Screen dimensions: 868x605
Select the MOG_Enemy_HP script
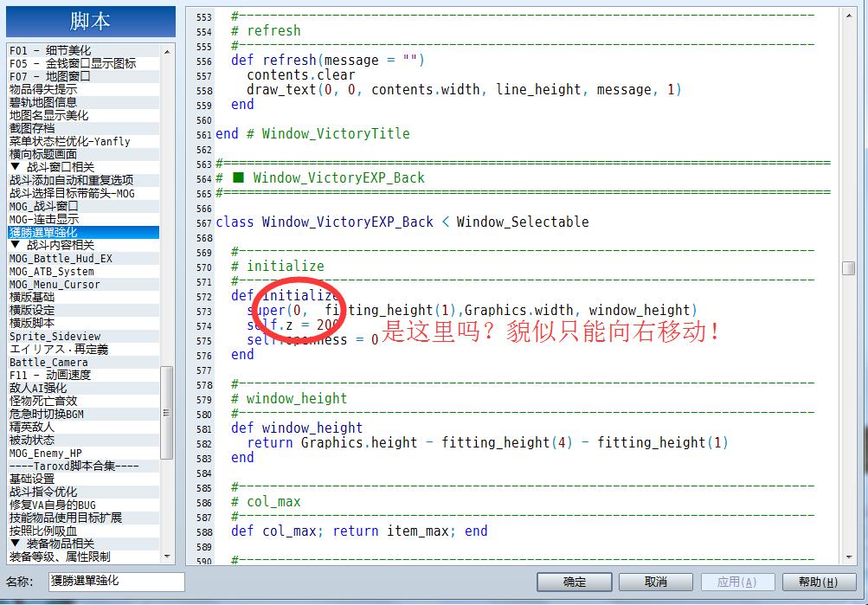84,454
